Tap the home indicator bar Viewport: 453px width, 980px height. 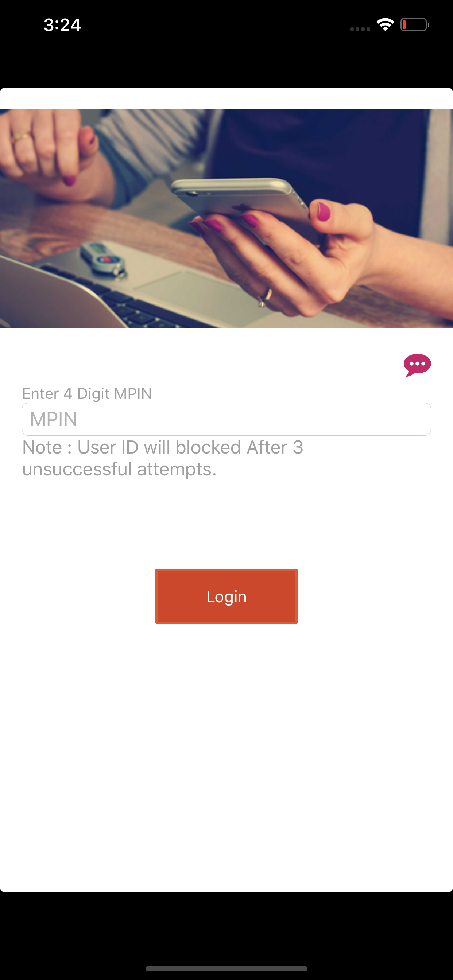[226, 968]
